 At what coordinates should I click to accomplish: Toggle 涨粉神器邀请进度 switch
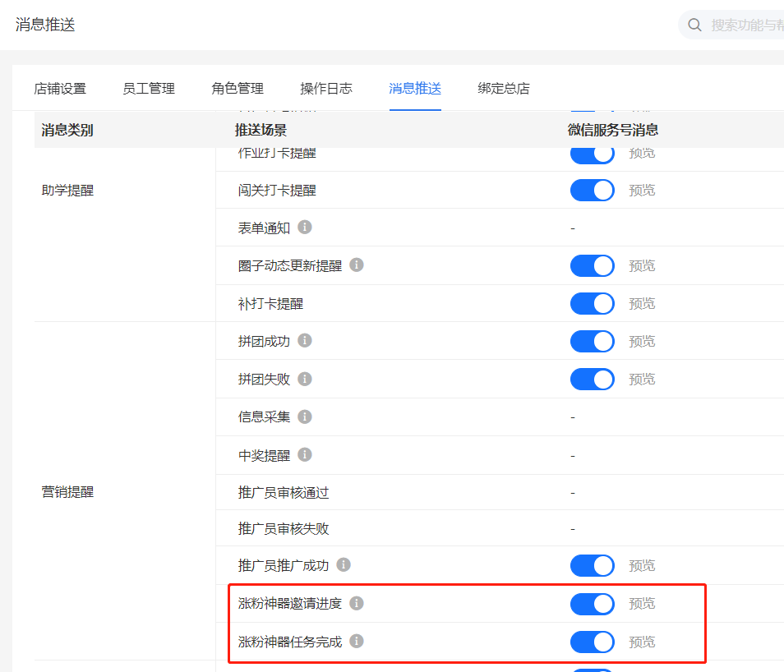tap(593, 604)
